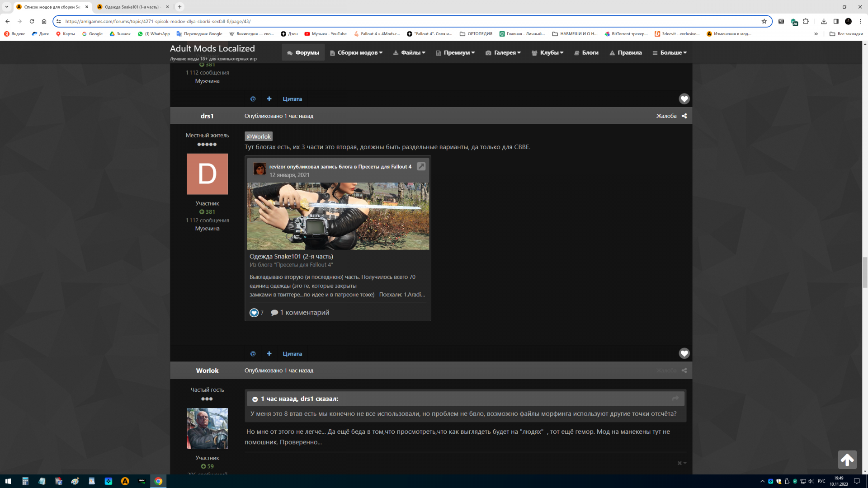868x488 pixels.
Task: Click heart reaction on drs1's post
Action: point(684,353)
